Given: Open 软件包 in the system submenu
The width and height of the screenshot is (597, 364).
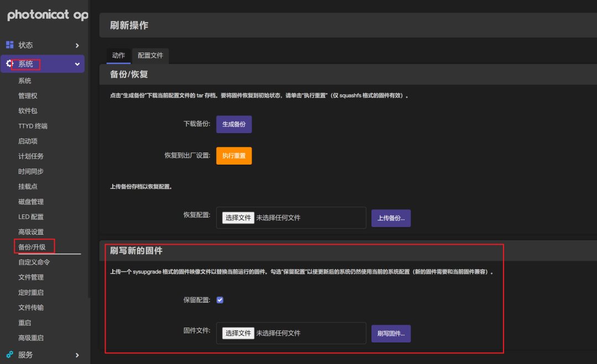Looking at the screenshot, I should click(28, 111).
